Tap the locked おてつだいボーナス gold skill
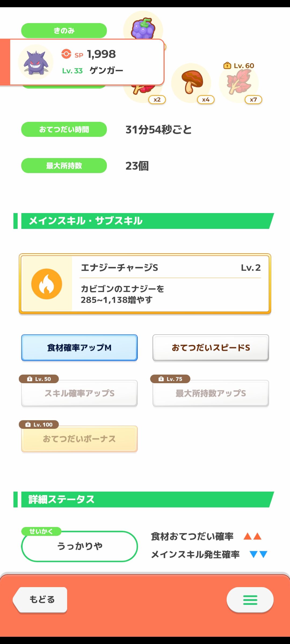Screen dimensions: 290x644 tap(79, 439)
